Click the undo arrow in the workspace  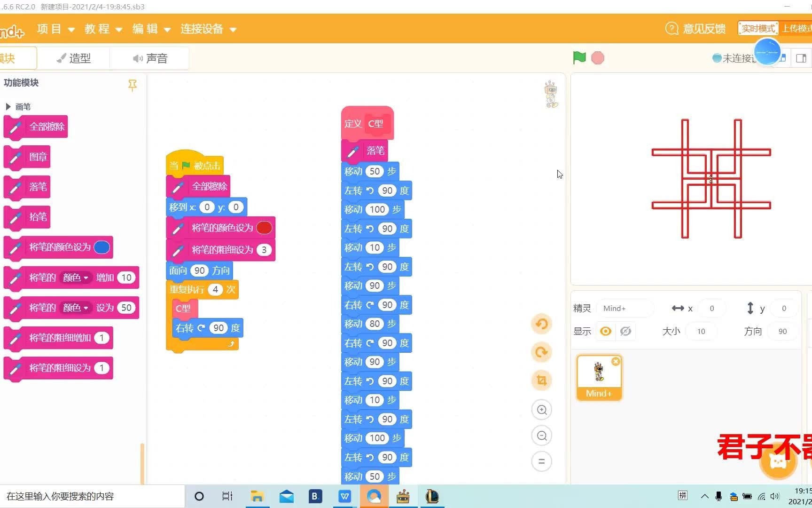[x=541, y=324]
